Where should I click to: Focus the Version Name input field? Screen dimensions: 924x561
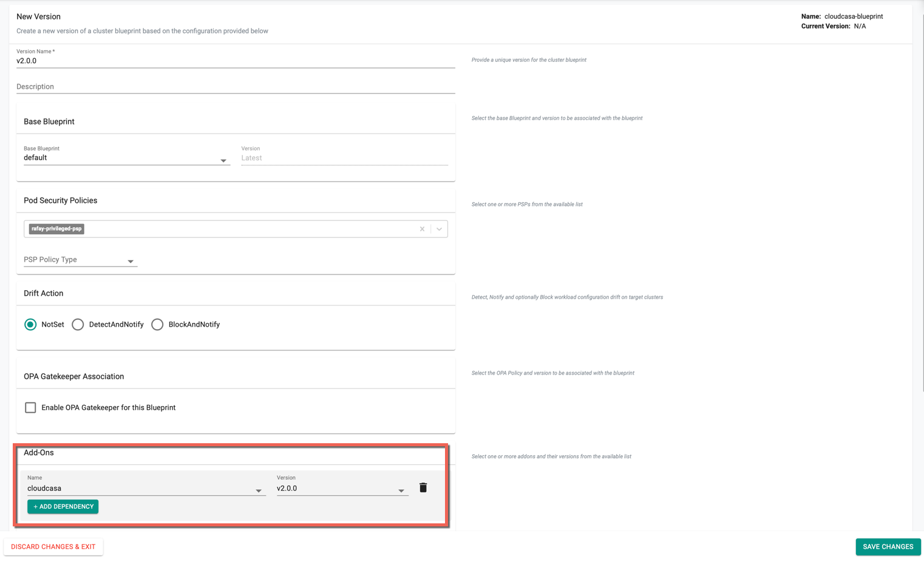pos(236,61)
